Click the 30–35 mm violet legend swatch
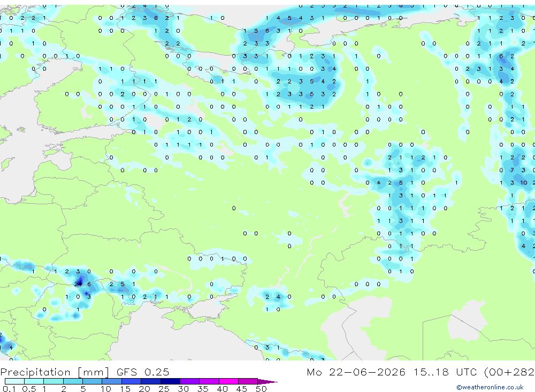The height and width of the screenshot is (392, 535). [x=190, y=381]
